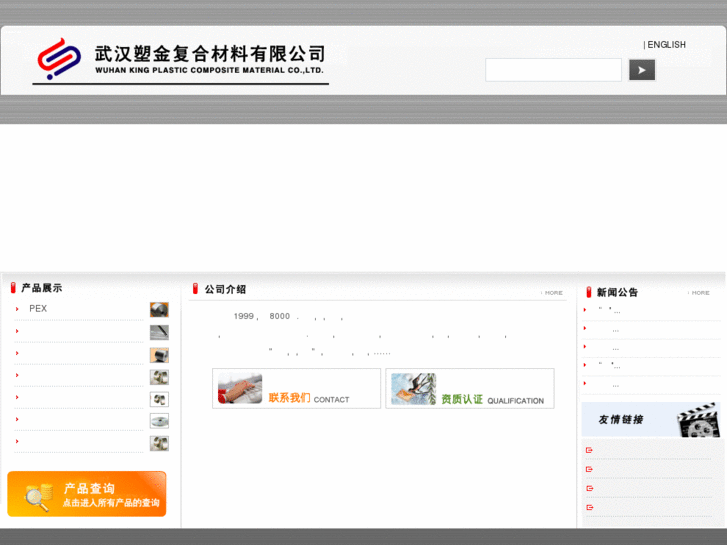Open the 联系我们 CONTACT banner
This screenshot has width=727, height=545.
point(296,389)
